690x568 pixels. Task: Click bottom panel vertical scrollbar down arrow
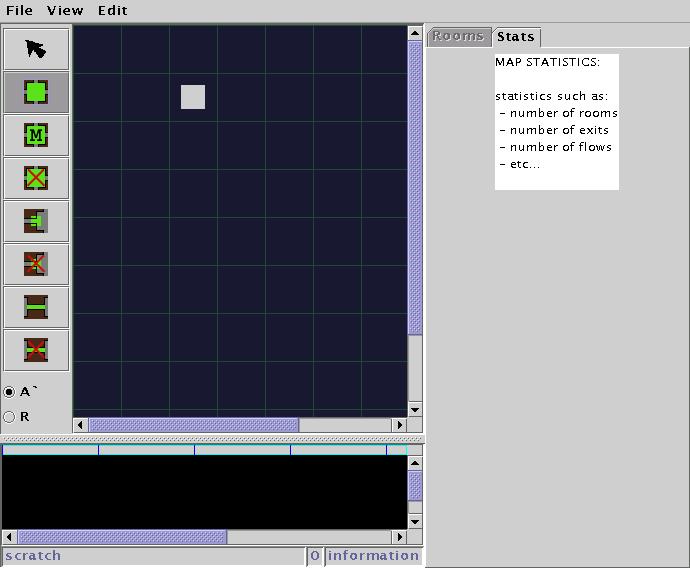(x=415, y=522)
